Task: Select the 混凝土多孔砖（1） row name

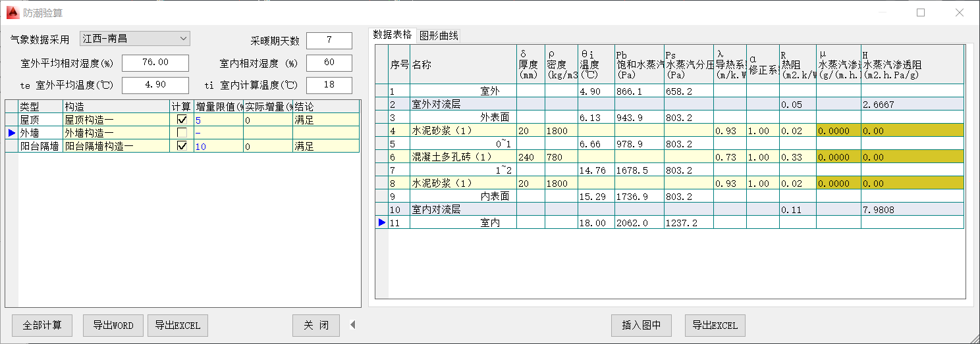Action: 463,157
